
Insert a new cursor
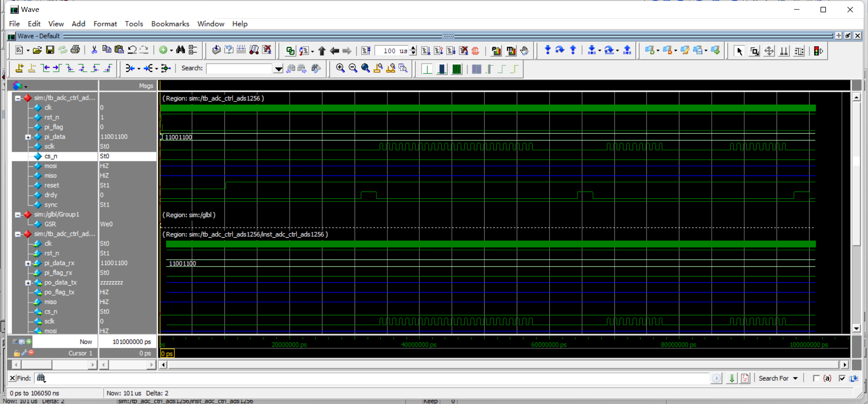click(x=19, y=68)
